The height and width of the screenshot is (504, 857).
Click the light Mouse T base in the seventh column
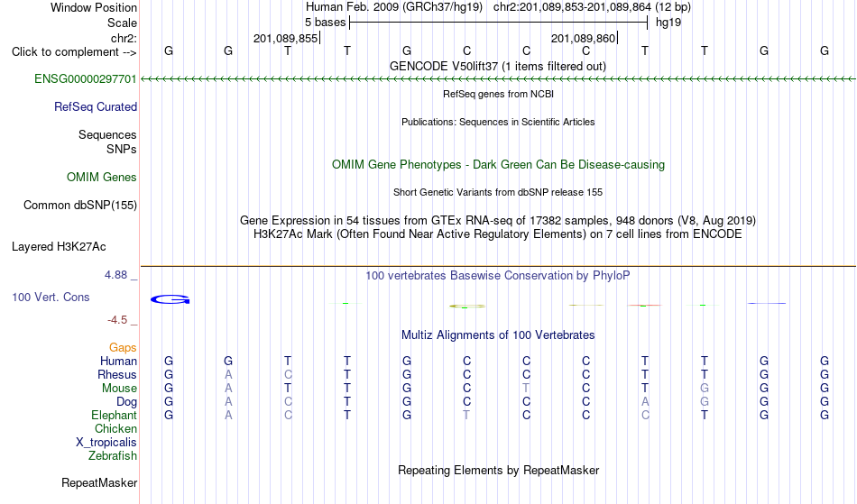[526, 389]
